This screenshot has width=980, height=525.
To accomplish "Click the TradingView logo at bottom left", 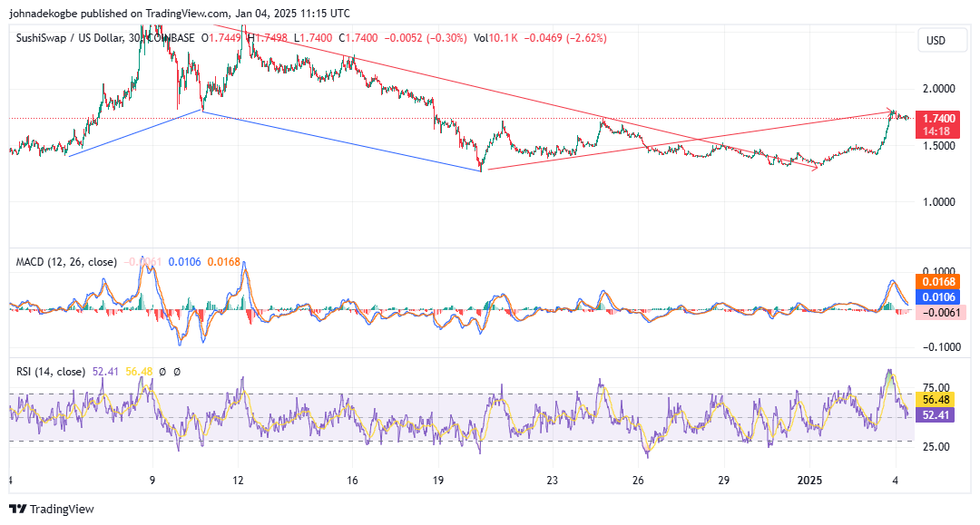I will pos(51,510).
